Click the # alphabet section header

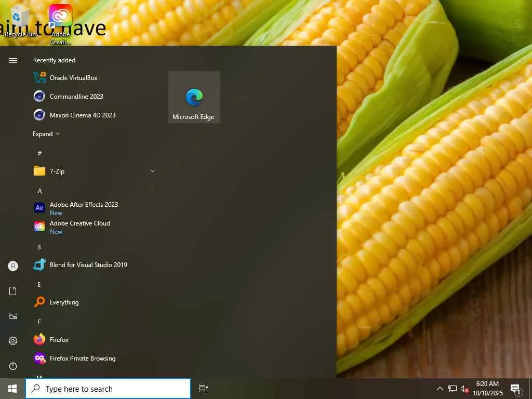[39, 153]
